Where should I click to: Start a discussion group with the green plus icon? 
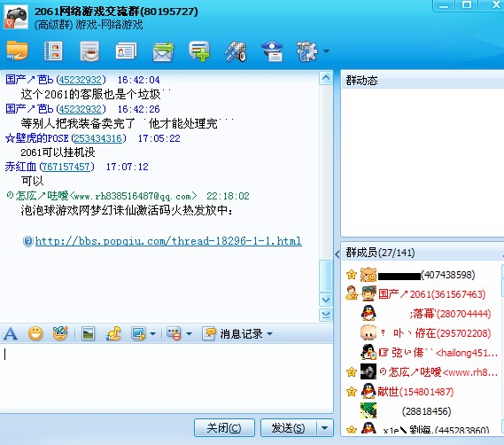tap(199, 51)
